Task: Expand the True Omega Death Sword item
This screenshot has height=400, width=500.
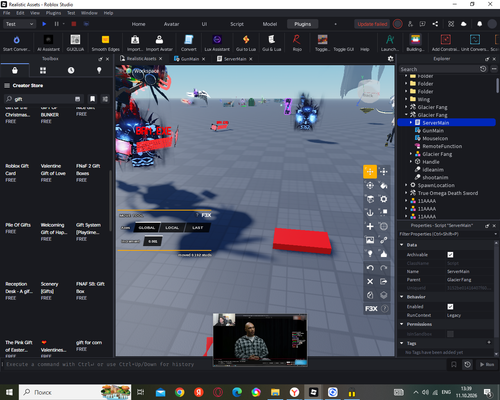Action: pos(406,193)
